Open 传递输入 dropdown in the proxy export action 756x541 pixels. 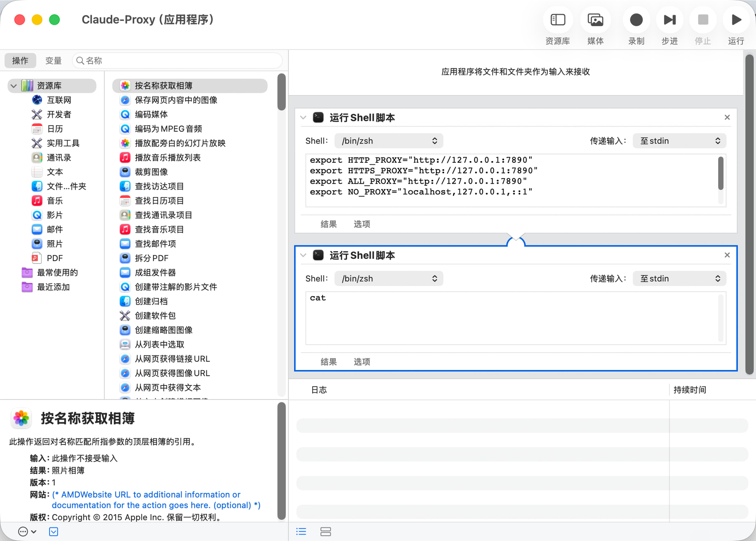pos(679,141)
